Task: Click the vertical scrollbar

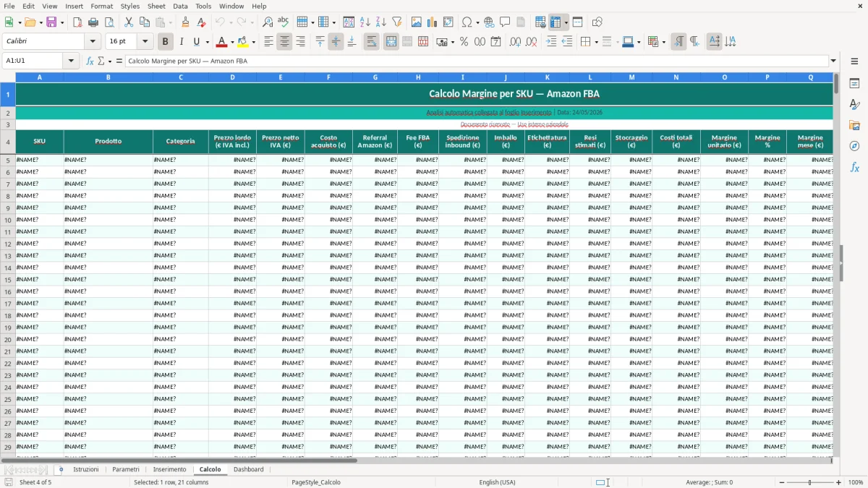Action: pos(836,264)
